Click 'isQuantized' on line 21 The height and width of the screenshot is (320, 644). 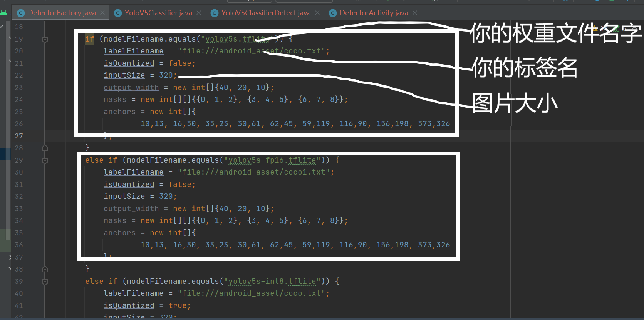(129, 63)
